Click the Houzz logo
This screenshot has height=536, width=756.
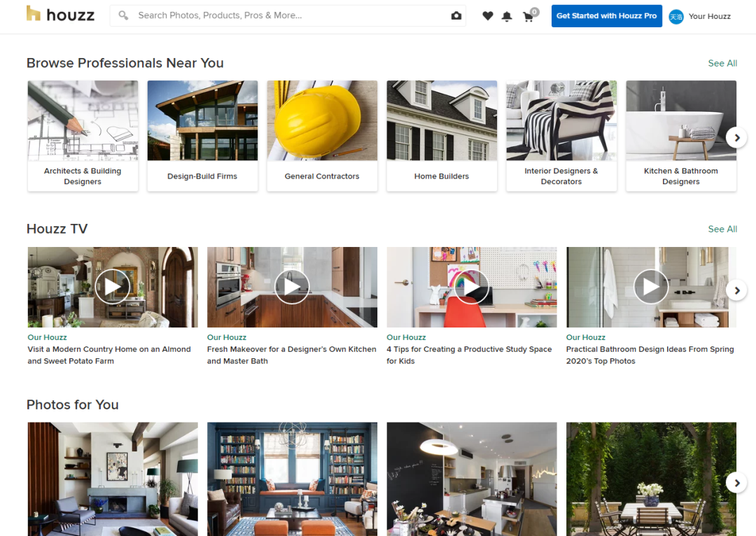pos(60,15)
